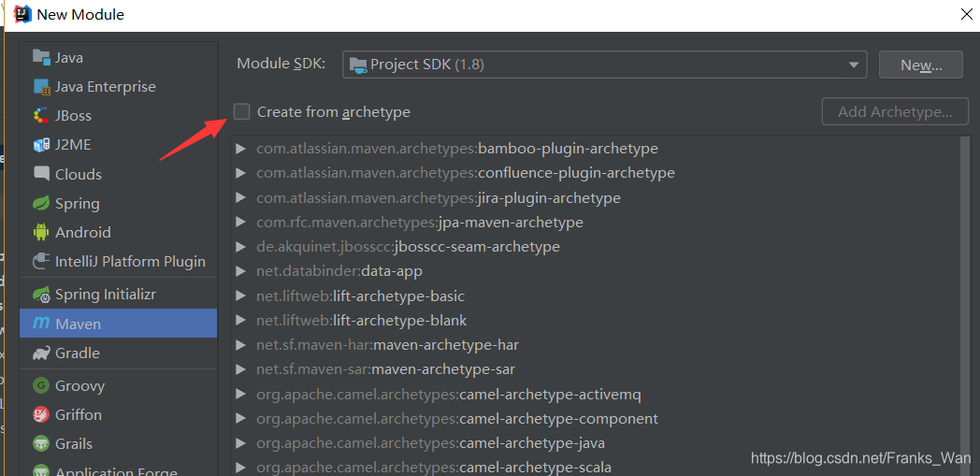Select lift-archetype-basic row
Screen dimensions: 980x476
pyautogui.click(x=597, y=296)
